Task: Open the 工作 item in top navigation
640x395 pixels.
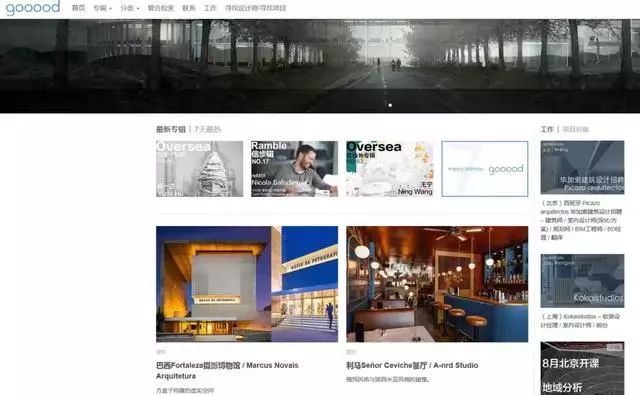Action: point(210,8)
